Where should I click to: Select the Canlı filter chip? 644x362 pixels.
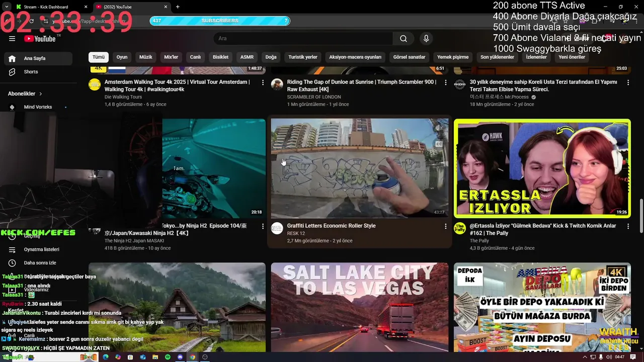[x=195, y=57]
